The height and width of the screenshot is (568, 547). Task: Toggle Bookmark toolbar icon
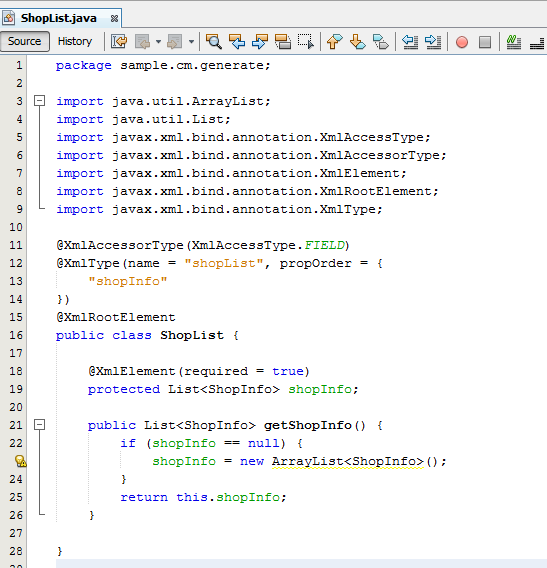click(380, 42)
